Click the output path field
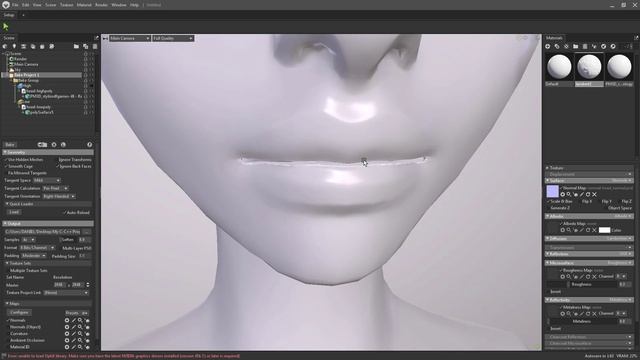This screenshot has width=640, height=360. 42,231
